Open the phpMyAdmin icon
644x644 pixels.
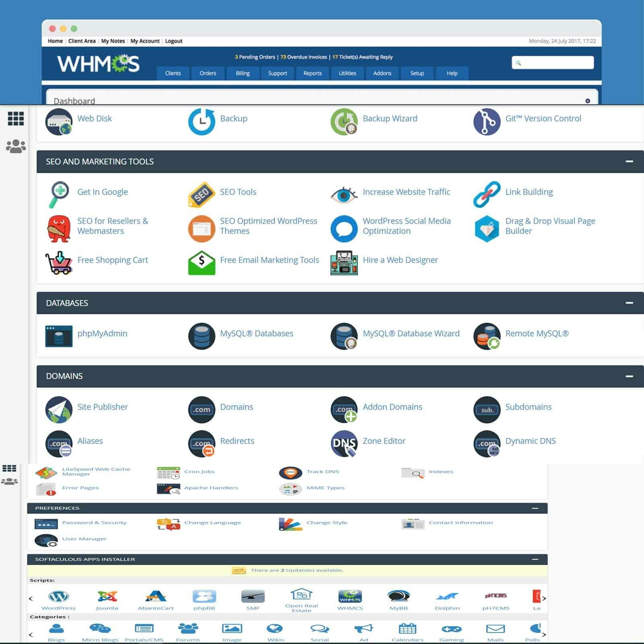[59, 336]
